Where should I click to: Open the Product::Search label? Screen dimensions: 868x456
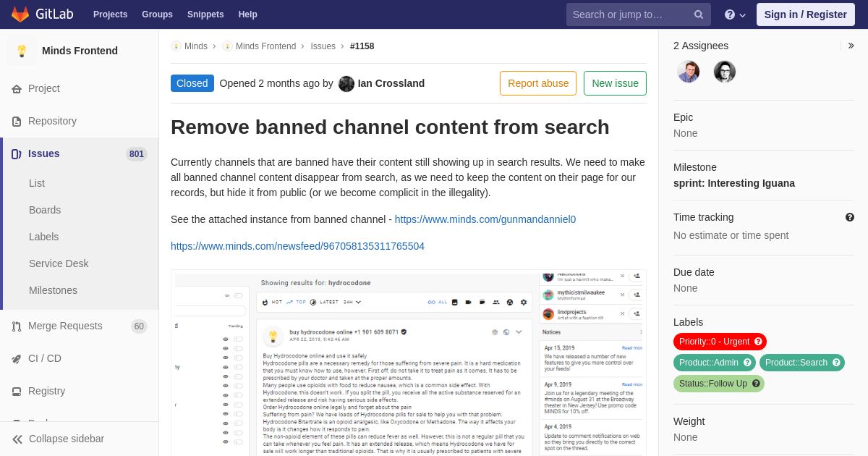tap(796, 363)
